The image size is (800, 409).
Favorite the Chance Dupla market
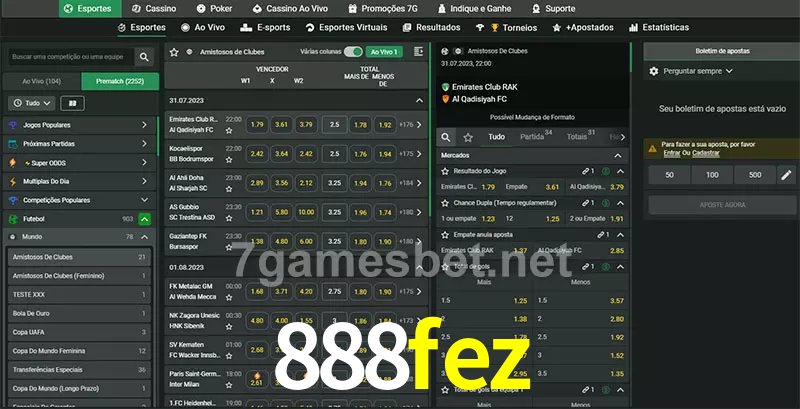click(445, 203)
